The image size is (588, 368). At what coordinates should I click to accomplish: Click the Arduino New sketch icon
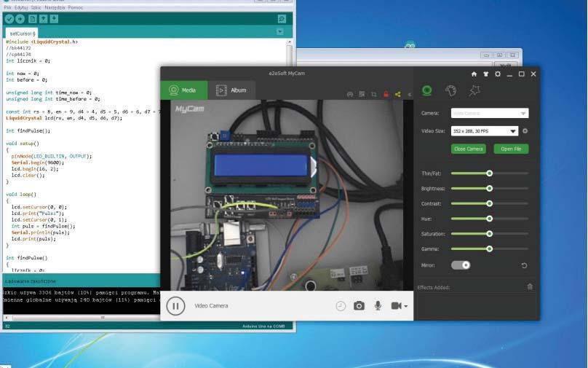click(33, 19)
